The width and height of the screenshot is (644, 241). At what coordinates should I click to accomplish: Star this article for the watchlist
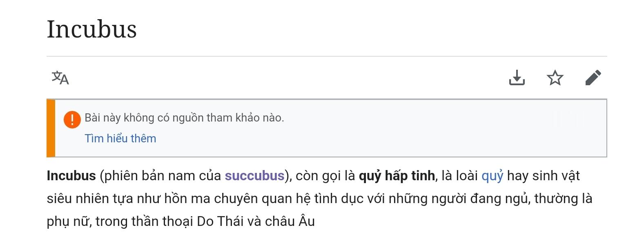(555, 77)
